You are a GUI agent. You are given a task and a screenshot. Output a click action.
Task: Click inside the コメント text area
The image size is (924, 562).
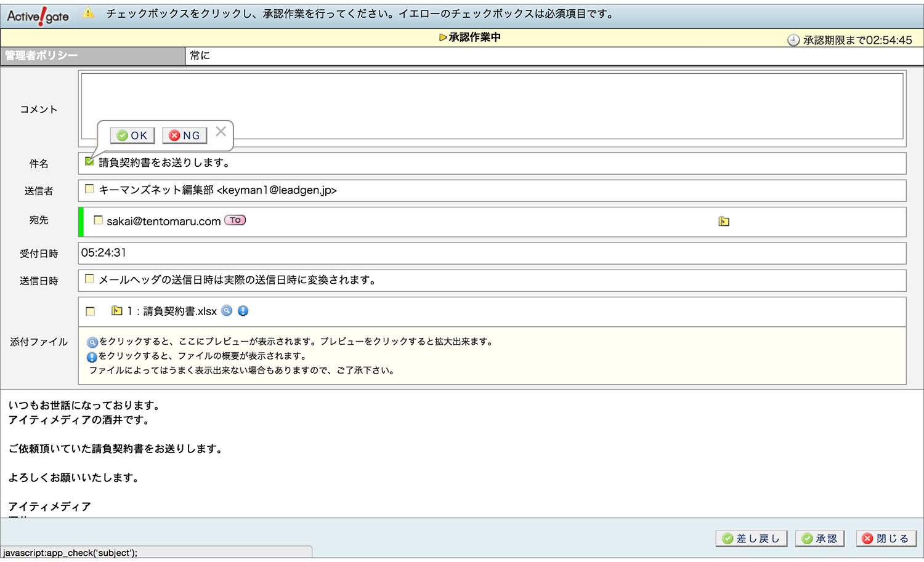(x=492, y=106)
